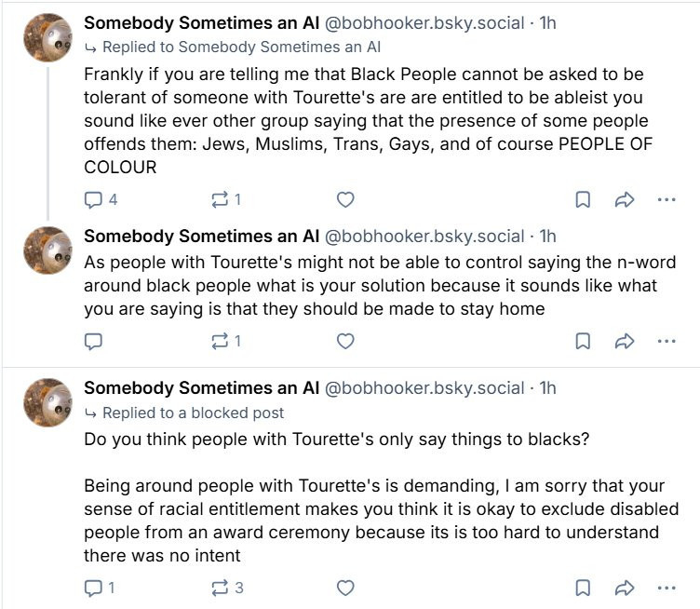700x609 pixels.
Task: Bookmark the award ceremony post
Action: pos(583,588)
